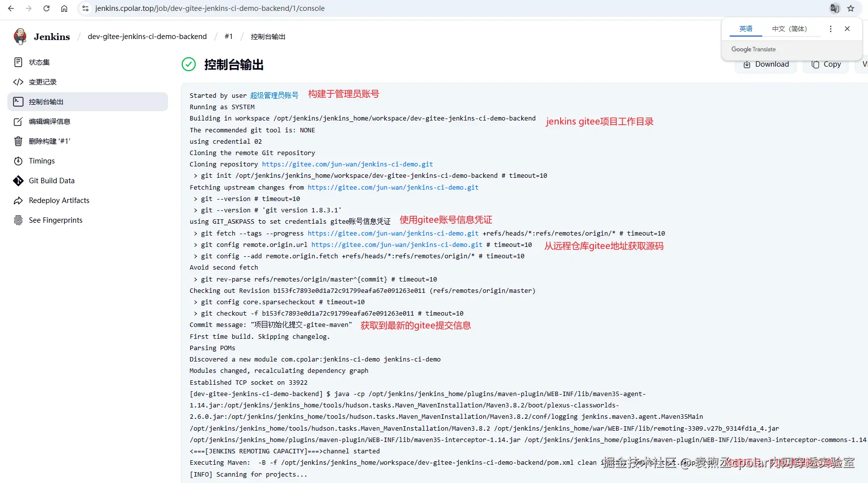Screen dimensions: 868x483
Task: Click 'Avoid second fetch' line
Action: pos(224,267)
